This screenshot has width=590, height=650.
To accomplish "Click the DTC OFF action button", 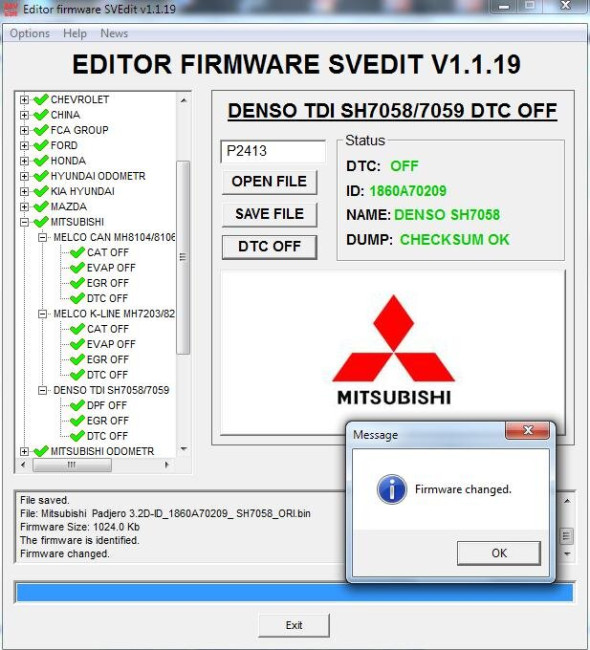I will point(270,247).
